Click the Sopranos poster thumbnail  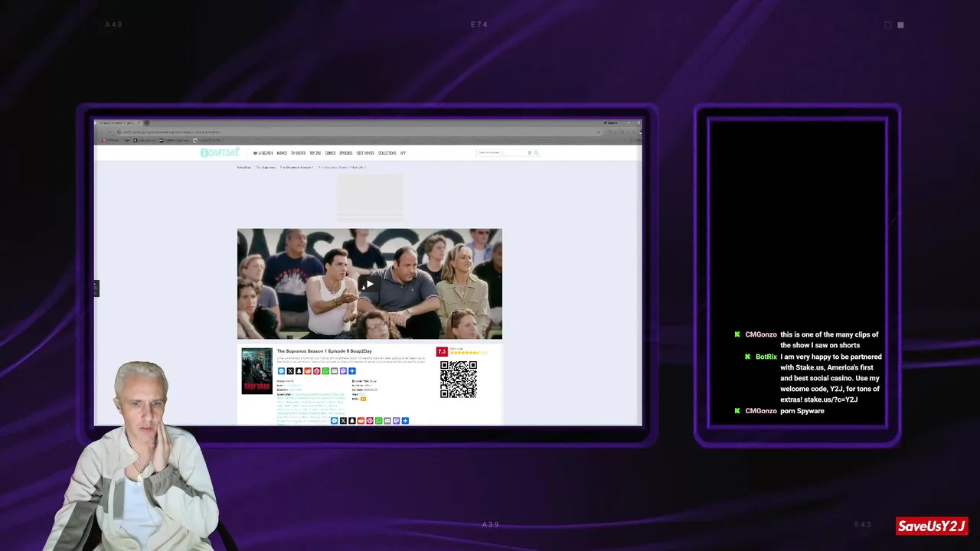coord(257,371)
